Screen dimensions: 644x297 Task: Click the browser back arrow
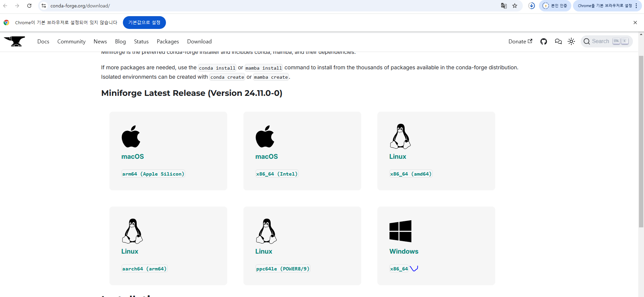(5, 6)
